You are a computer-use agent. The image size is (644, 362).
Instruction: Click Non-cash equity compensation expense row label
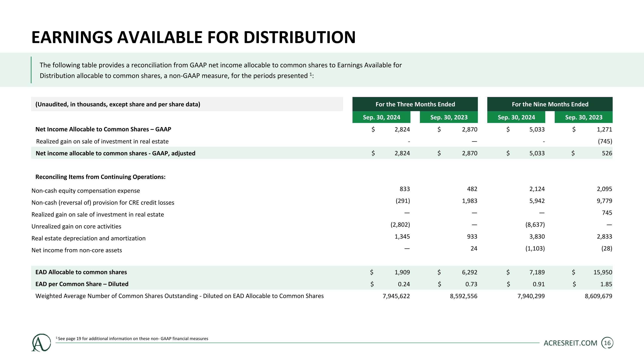85,191
